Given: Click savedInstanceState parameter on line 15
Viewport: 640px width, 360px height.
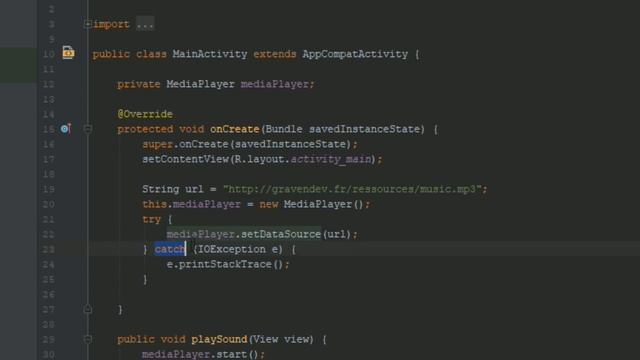Looking at the screenshot, I should (364, 129).
